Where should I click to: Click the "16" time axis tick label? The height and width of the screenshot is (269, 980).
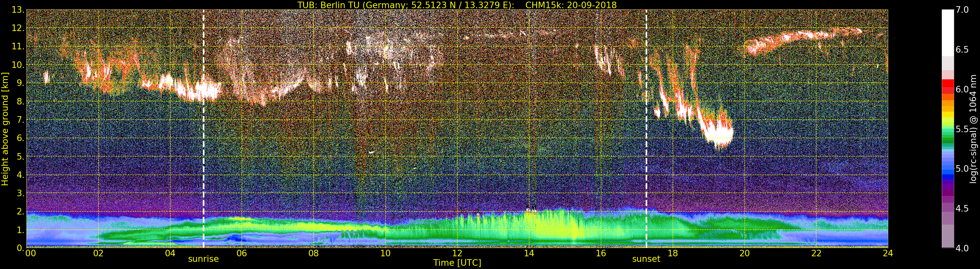click(601, 253)
